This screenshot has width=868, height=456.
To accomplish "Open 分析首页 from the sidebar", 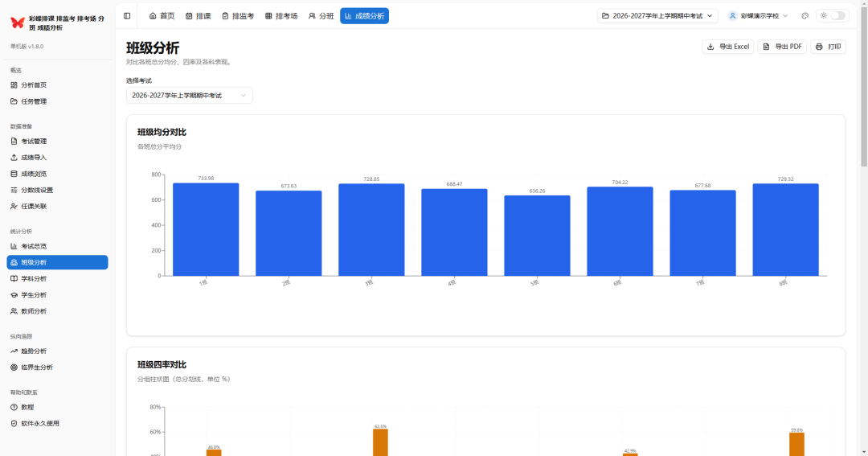I will pyautogui.click(x=57, y=84).
